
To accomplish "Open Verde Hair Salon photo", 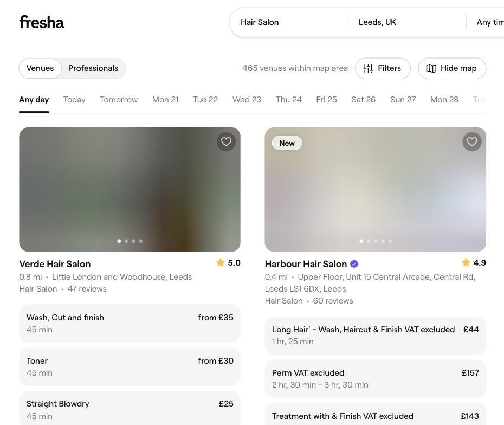I will tap(130, 189).
